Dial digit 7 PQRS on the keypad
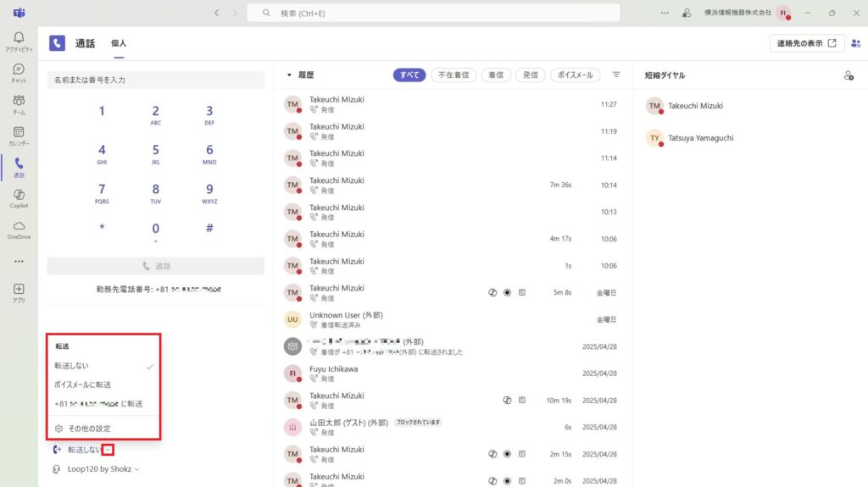 [102, 194]
